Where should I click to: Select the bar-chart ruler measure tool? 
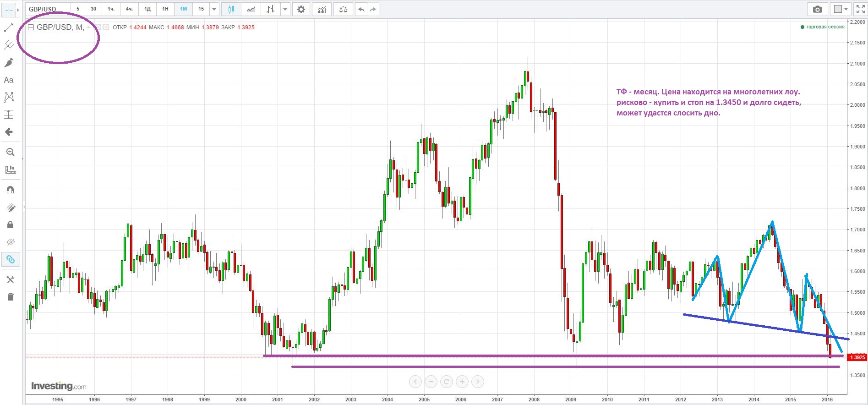point(10,170)
